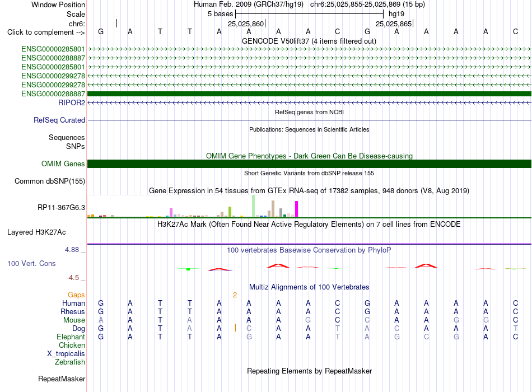Click the 'Click to complement -->' label
This screenshot has width=532, height=392.
point(46,32)
